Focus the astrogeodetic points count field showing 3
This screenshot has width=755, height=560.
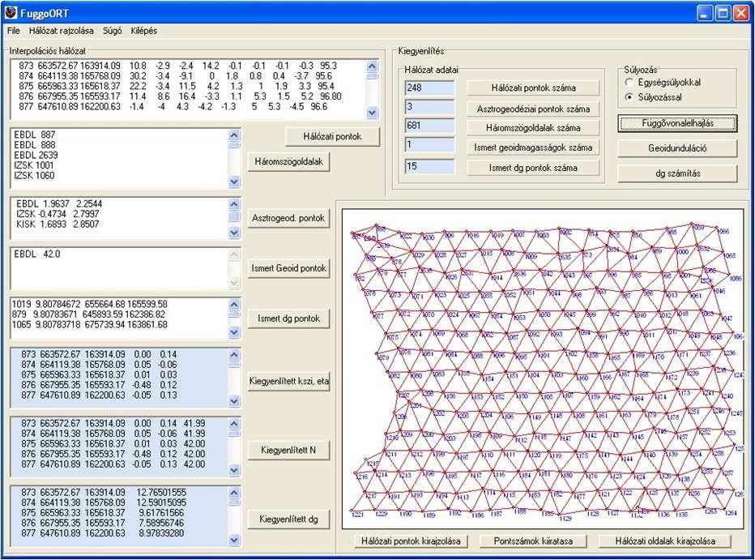click(x=429, y=107)
